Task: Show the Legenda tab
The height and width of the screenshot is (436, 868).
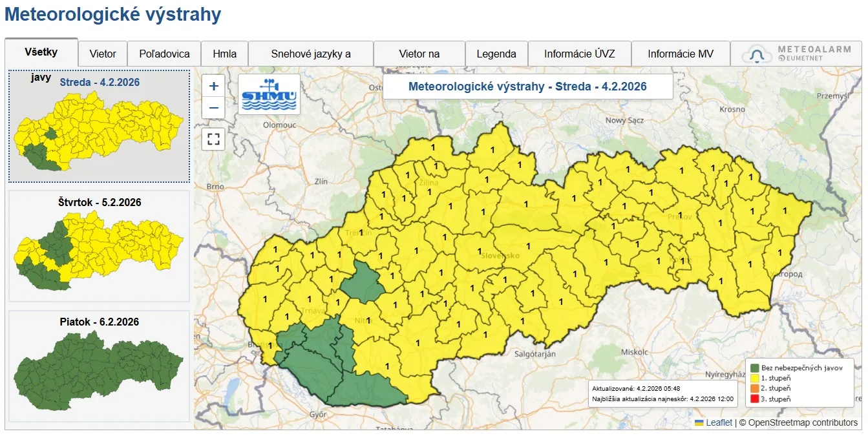Action: [x=496, y=54]
